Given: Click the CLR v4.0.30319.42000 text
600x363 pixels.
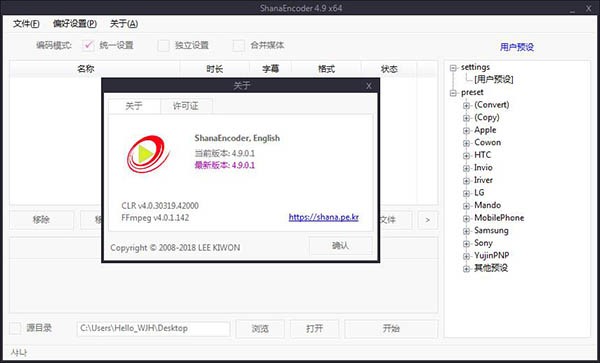Looking at the screenshot, I should pos(160,206).
